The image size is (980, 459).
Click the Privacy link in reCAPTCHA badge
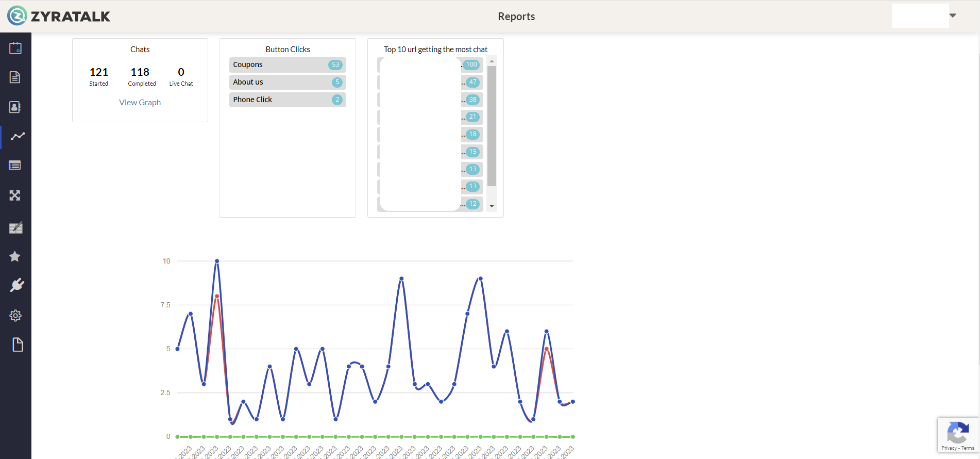pyautogui.click(x=949, y=448)
